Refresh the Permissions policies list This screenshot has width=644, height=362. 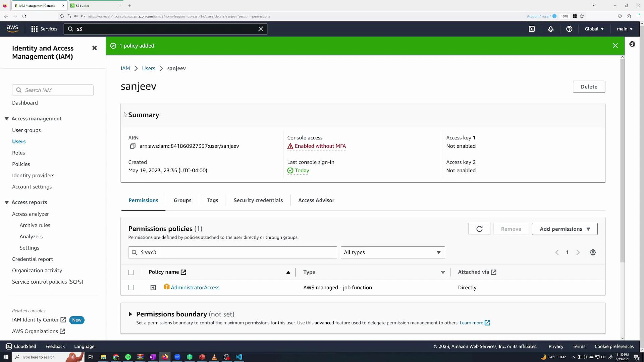(x=479, y=229)
